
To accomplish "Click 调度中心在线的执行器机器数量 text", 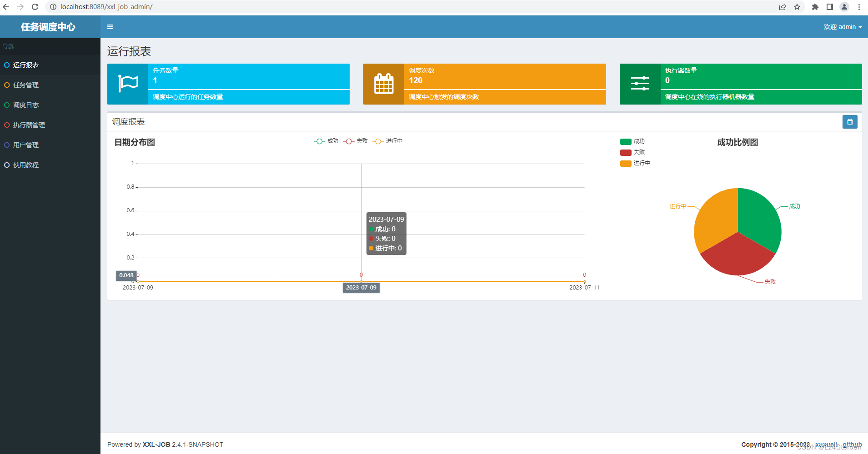I will [710, 97].
